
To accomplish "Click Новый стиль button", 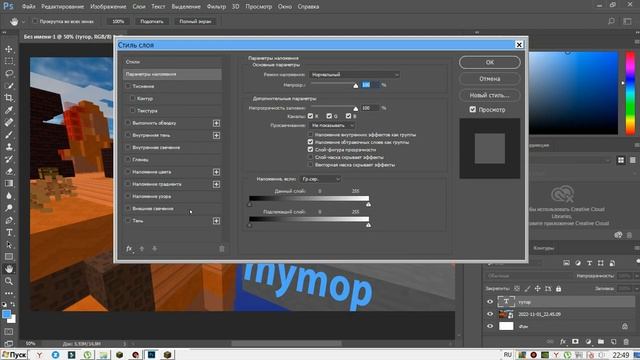I will coord(489,95).
